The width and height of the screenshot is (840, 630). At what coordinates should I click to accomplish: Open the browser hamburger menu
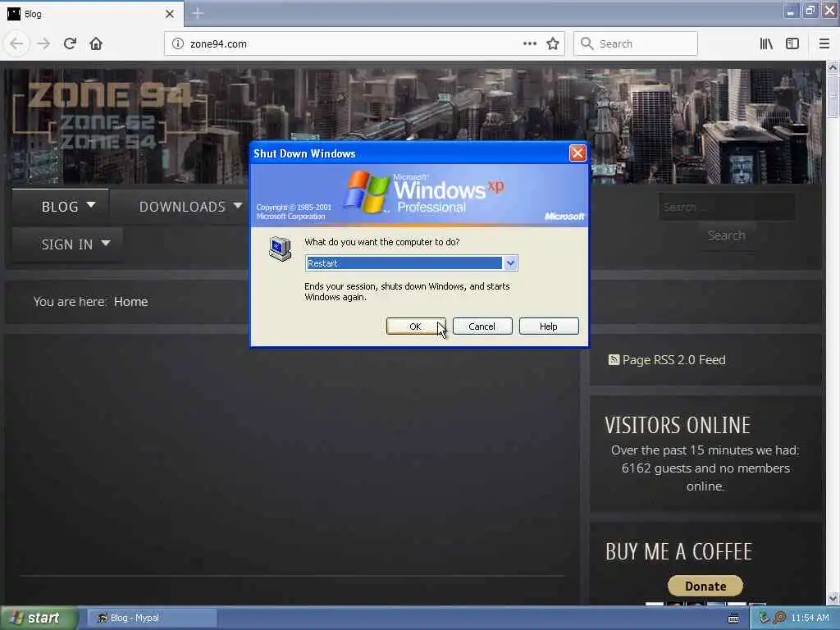pyautogui.click(x=824, y=43)
